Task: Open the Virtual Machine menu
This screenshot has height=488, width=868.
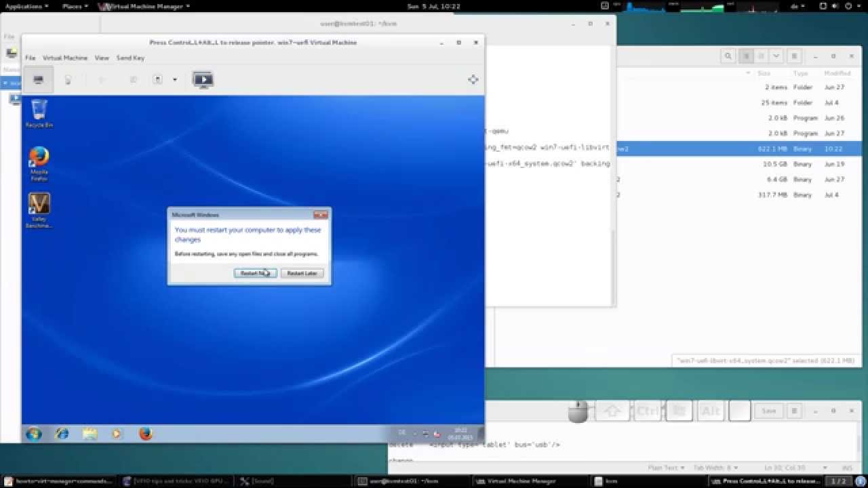Action: (x=65, y=58)
